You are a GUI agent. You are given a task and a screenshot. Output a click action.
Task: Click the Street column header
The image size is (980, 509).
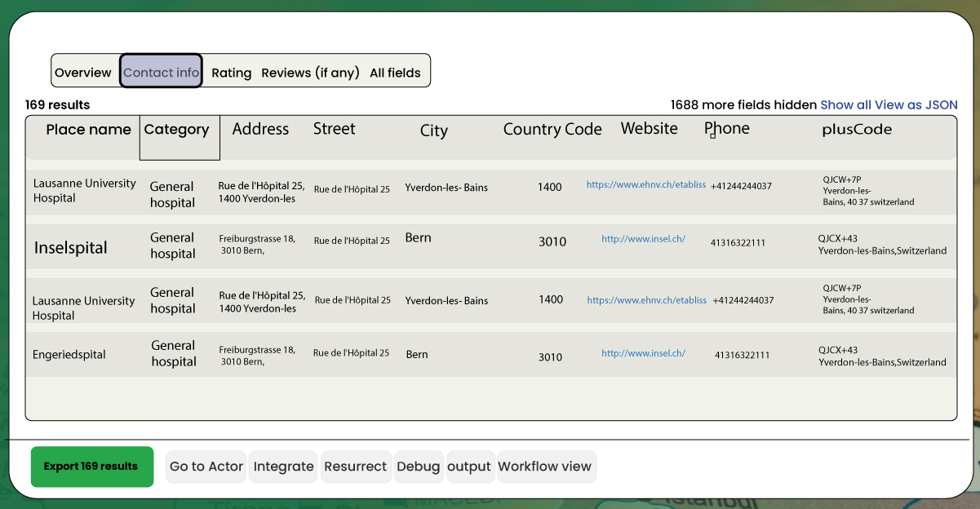(335, 129)
